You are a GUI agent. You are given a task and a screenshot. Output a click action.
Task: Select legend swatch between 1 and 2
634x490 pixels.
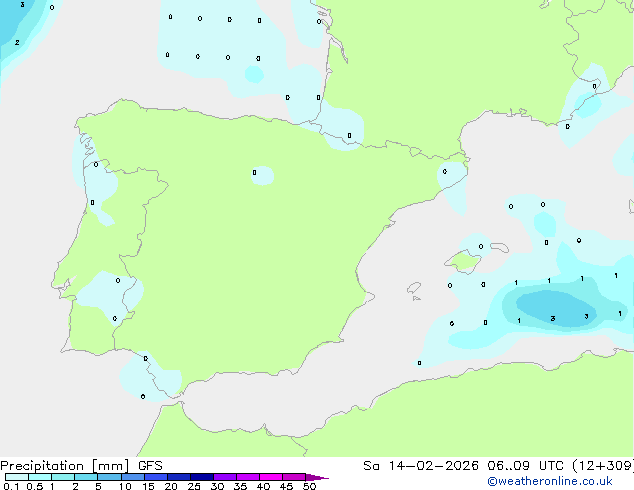coord(63,477)
